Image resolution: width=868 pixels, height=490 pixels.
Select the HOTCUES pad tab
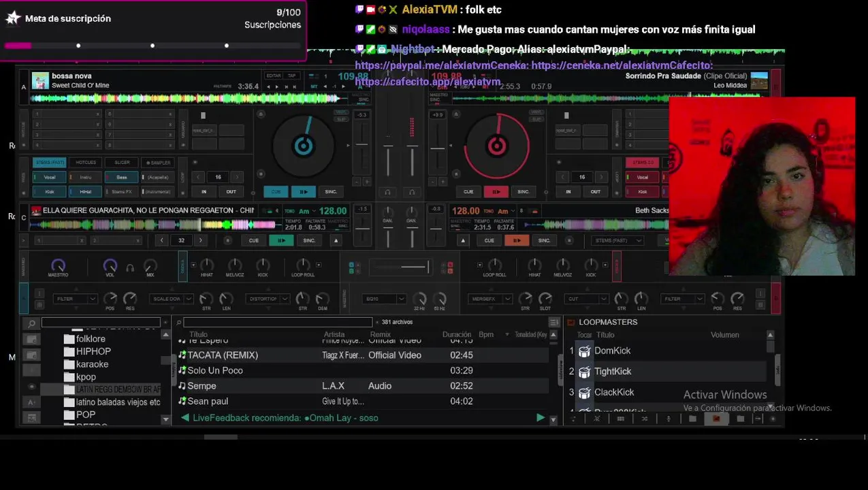point(86,163)
